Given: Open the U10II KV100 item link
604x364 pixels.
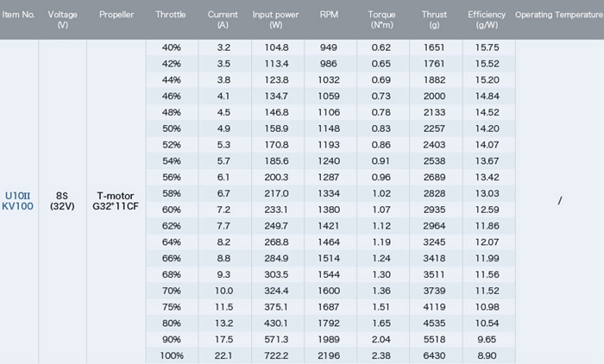Looking at the screenshot, I should 18,201.
